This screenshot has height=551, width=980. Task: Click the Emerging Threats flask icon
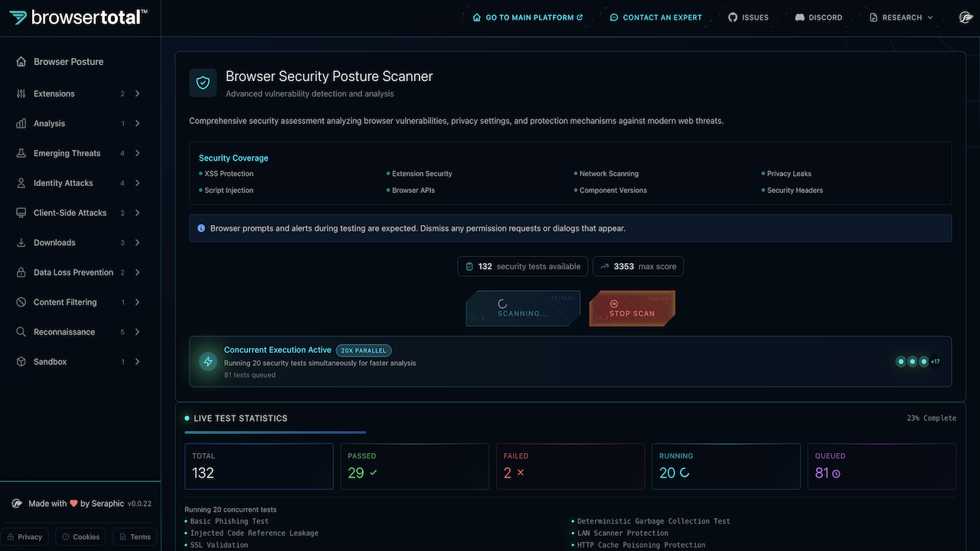tap(21, 153)
